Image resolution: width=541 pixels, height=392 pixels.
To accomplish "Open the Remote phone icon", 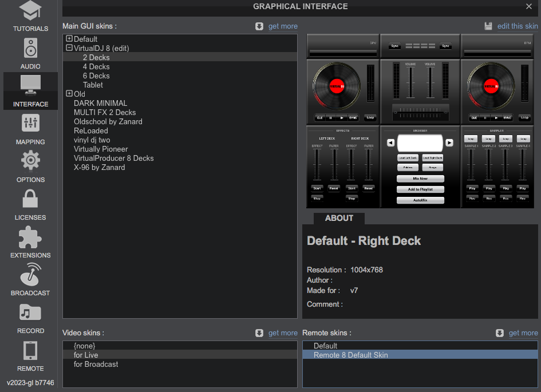I will tap(30, 351).
